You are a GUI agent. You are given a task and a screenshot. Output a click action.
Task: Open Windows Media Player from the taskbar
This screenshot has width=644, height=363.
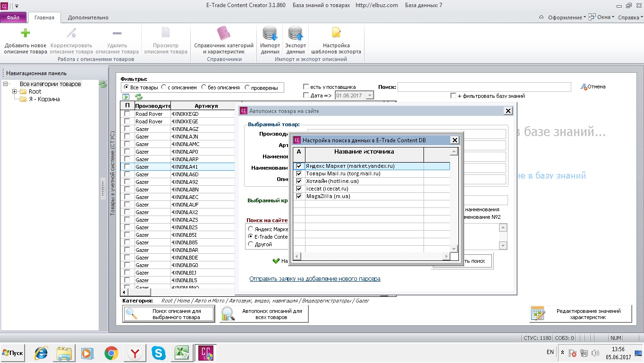(x=87, y=353)
